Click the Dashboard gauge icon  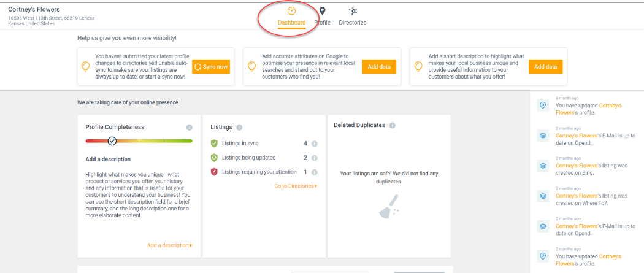(291, 11)
